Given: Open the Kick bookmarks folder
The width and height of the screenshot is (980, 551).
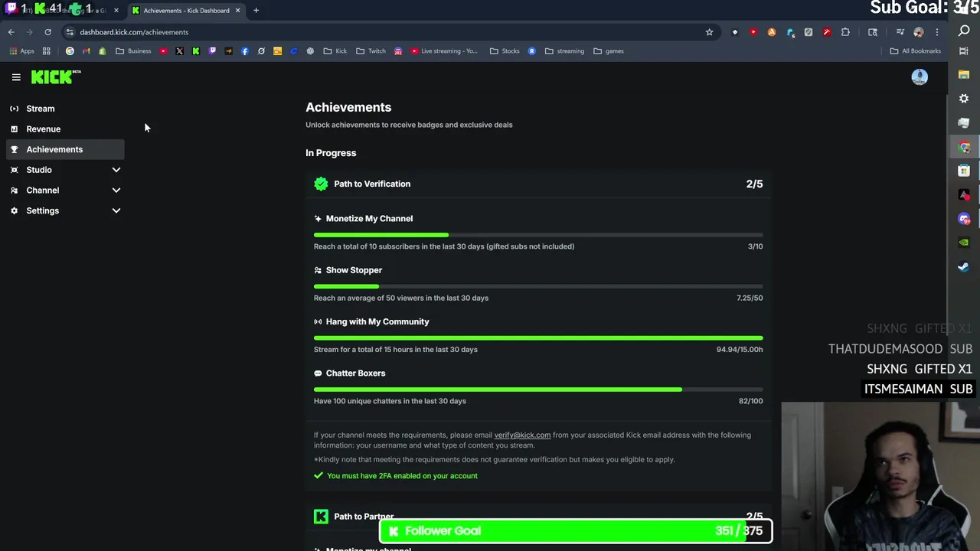Looking at the screenshot, I should [x=335, y=51].
